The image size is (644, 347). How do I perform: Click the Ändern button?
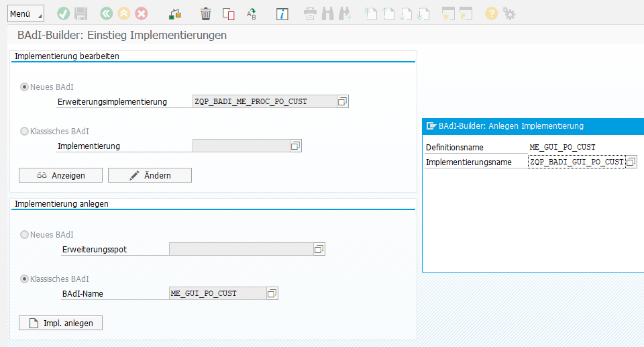click(x=150, y=175)
